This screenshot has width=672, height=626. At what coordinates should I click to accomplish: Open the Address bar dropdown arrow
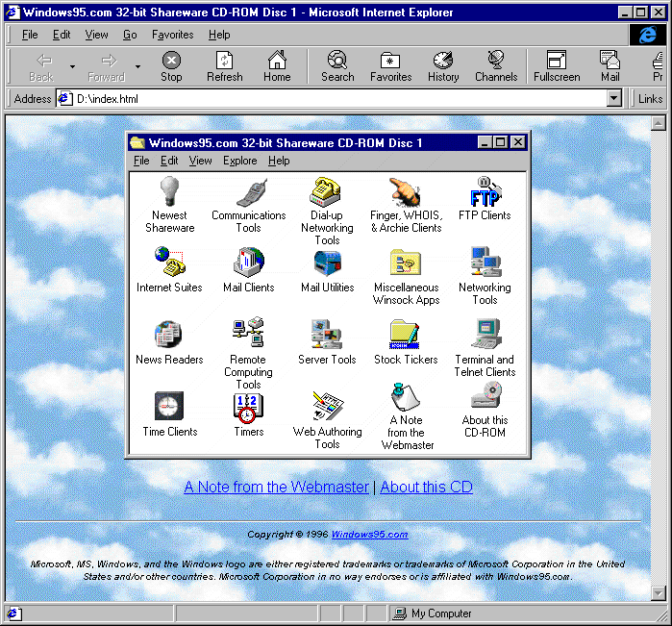tap(614, 99)
